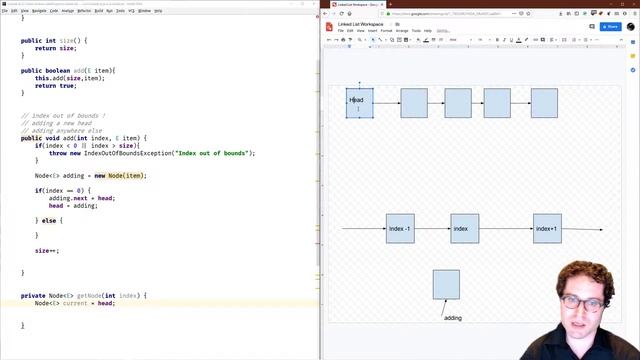Viewport: 640px width, 360px height.
Task: Click the Linked List Workspace title field
Action: coord(361,24)
